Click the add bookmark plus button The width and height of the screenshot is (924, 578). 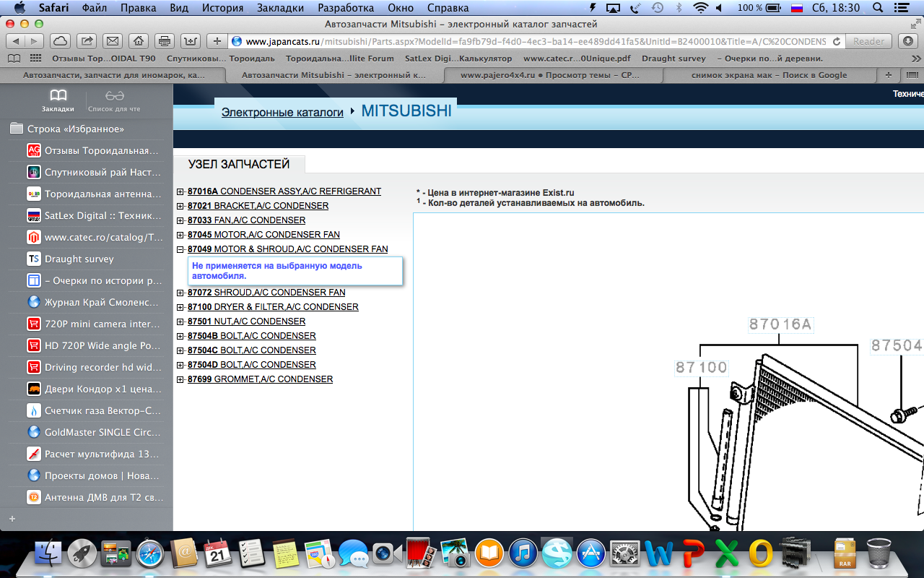pos(217,41)
